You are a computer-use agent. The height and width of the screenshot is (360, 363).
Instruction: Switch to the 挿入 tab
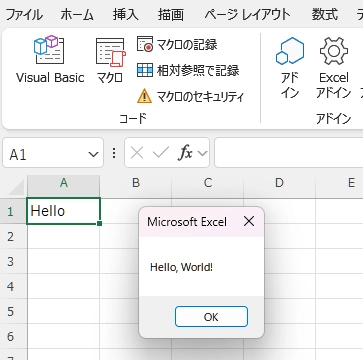point(125,15)
